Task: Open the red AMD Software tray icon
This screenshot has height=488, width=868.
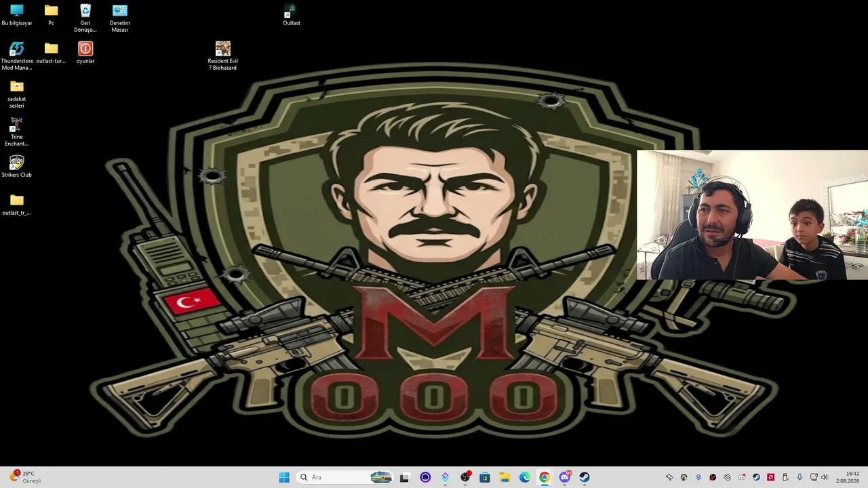Action: [770, 477]
